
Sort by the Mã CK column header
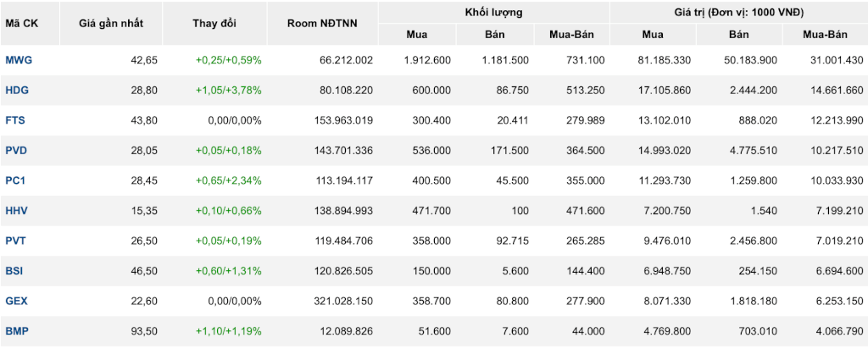(20, 24)
